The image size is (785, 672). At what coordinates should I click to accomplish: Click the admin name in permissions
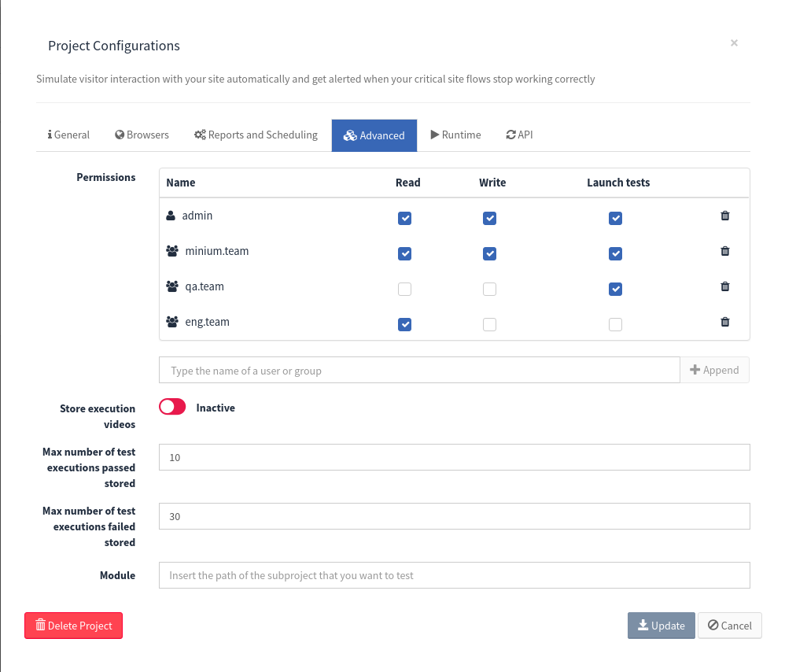pyautogui.click(x=197, y=216)
